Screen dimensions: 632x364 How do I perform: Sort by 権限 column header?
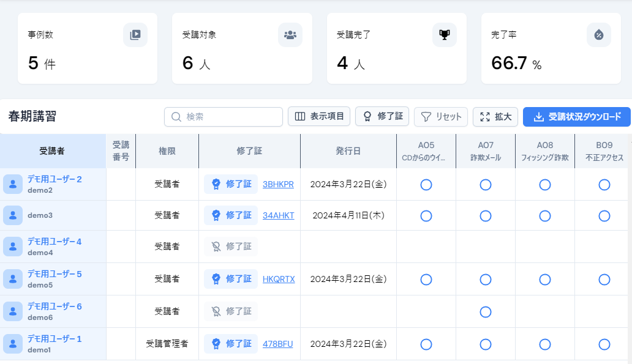coord(167,151)
